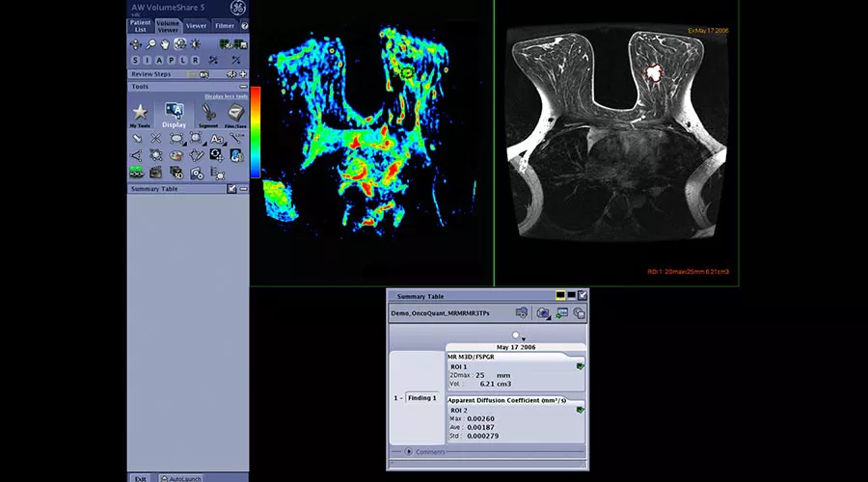Click the overlapping circles icon
The height and width of the screenshot is (482, 868).
(579, 313)
